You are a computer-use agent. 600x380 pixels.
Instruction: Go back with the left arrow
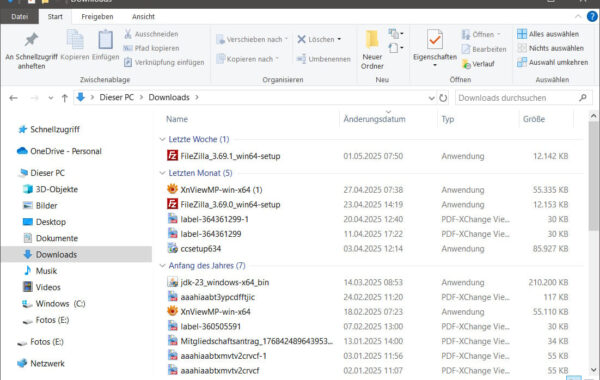(13, 98)
